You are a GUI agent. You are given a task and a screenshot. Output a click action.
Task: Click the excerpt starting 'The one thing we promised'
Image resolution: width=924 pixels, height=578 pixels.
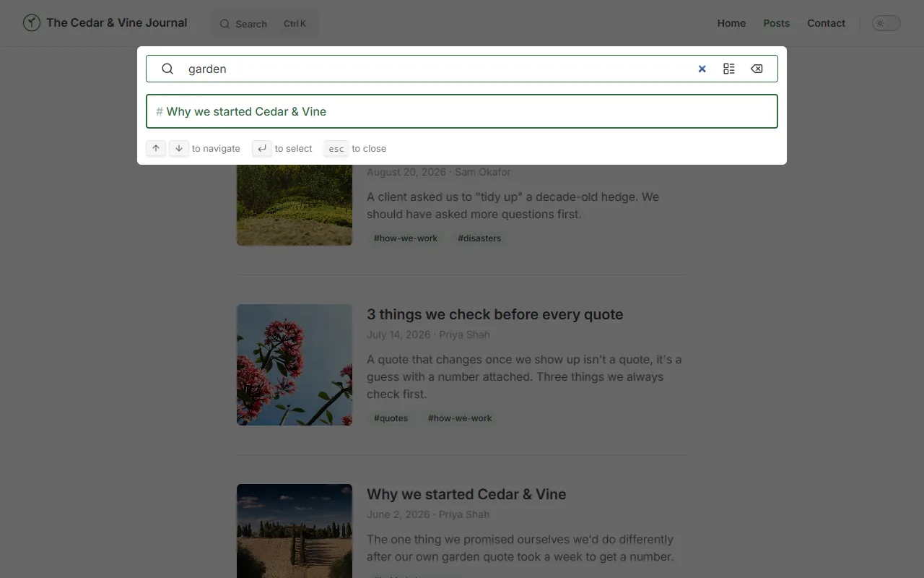click(x=520, y=548)
